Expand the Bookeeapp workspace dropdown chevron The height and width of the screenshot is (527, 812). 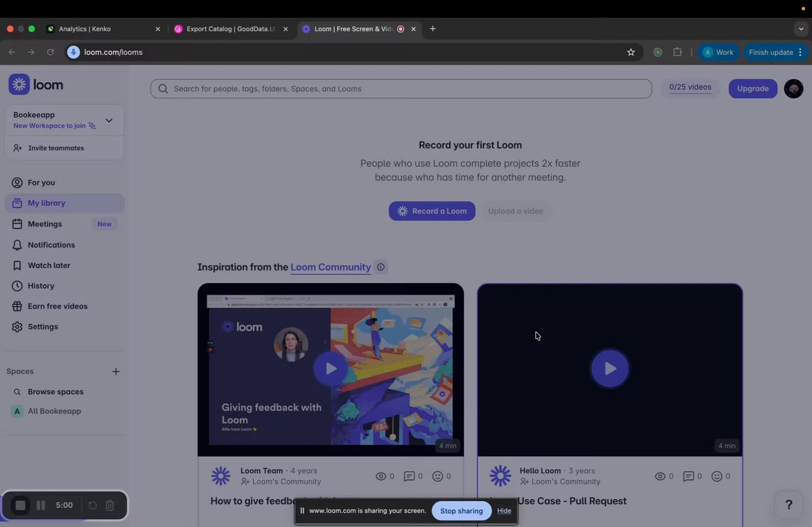108,120
